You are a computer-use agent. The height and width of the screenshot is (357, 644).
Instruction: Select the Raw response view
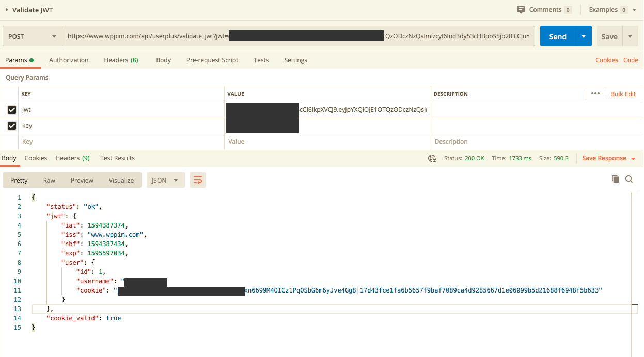(x=49, y=180)
